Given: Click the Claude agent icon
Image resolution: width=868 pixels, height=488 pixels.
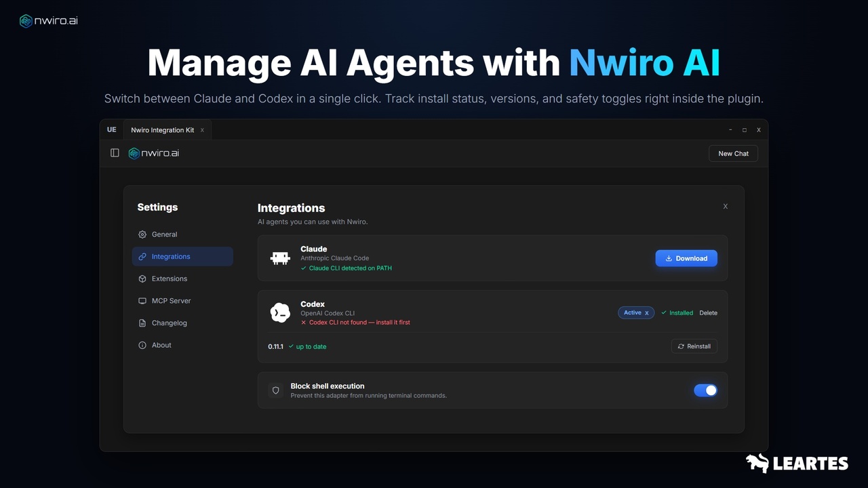Looking at the screenshot, I should point(280,258).
